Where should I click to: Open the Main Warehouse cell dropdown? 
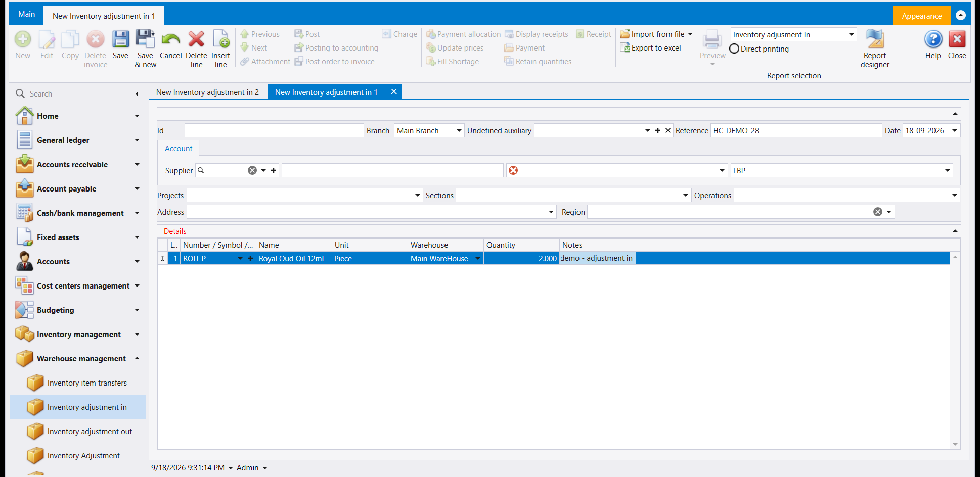[478, 259]
